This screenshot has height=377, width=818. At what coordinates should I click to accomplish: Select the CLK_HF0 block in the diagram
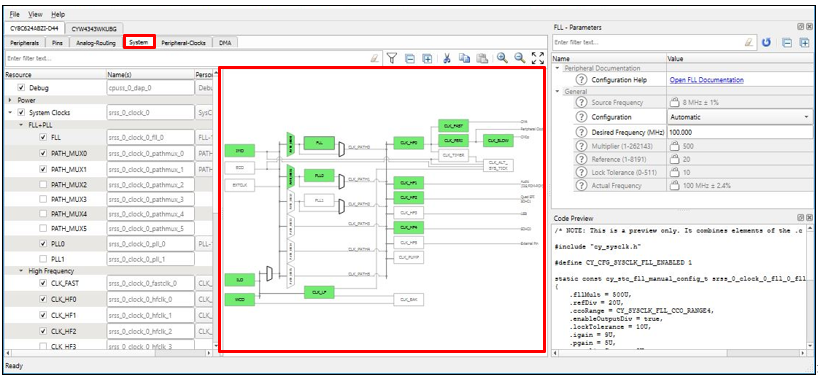coord(408,142)
